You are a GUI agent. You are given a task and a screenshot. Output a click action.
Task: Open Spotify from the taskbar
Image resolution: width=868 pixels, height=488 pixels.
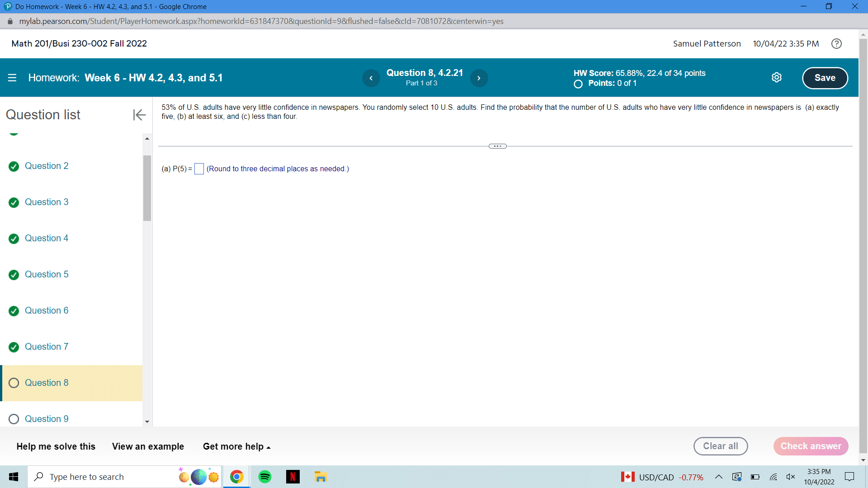point(265,477)
